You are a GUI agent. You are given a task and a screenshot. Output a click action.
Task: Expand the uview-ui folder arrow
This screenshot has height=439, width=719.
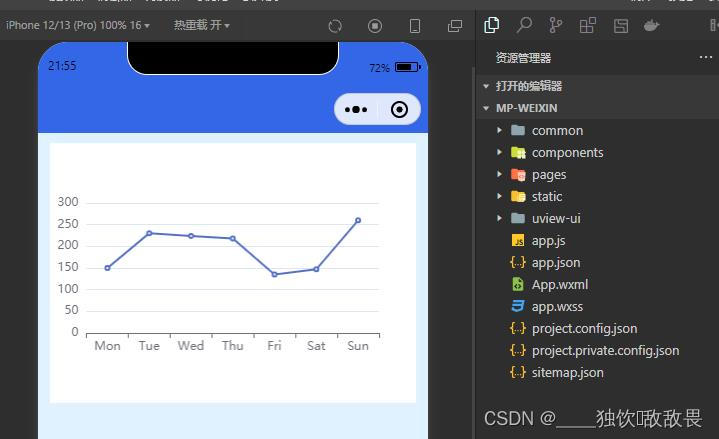[x=499, y=218]
